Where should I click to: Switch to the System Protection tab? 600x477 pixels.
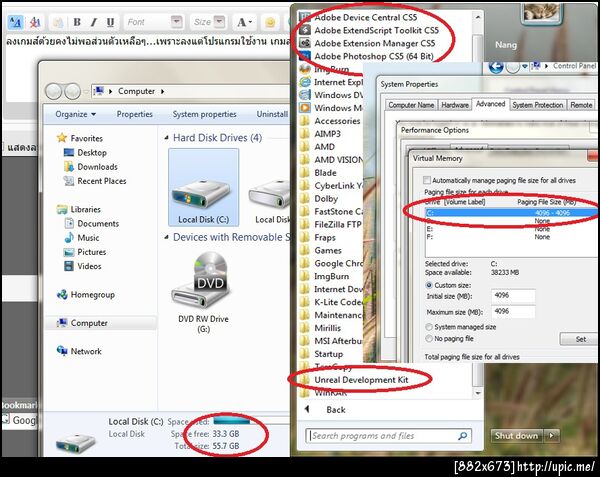click(538, 105)
